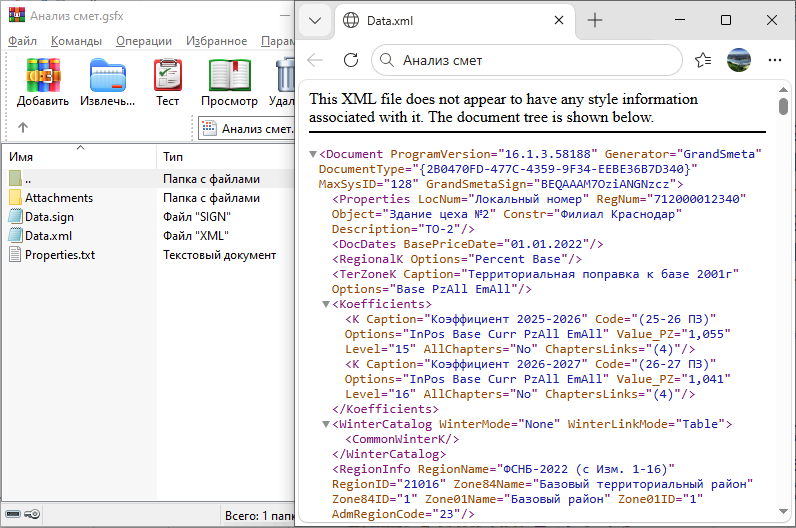Open the Параметры menu

[278, 41]
